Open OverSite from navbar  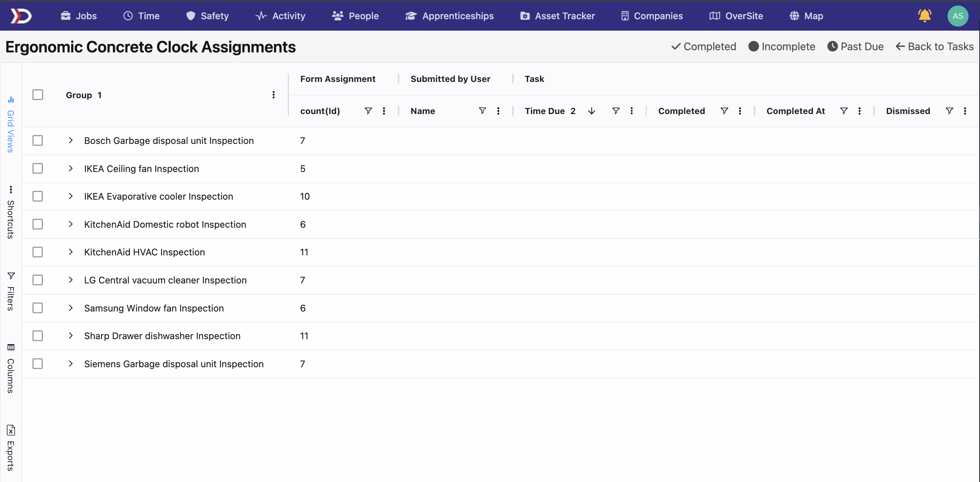click(x=736, y=16)
